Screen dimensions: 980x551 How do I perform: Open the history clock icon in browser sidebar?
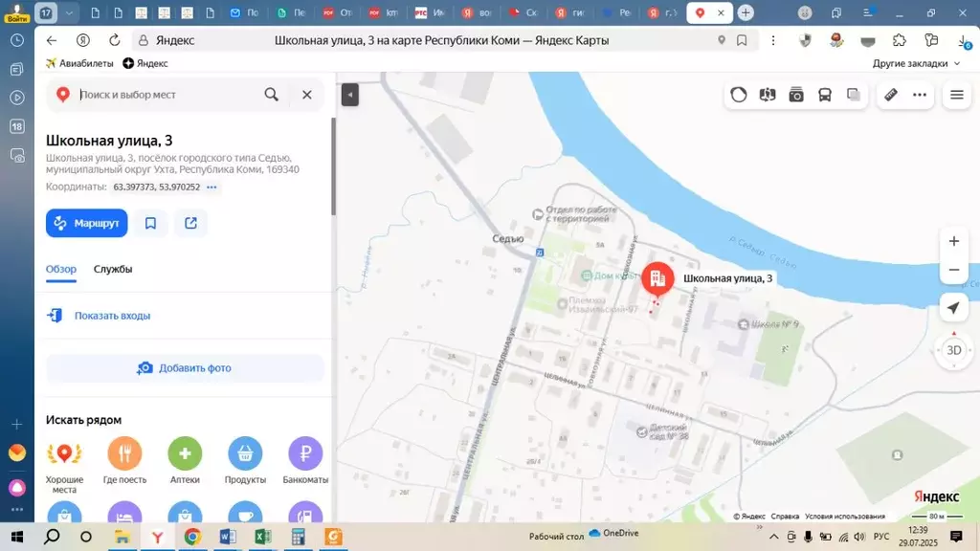point(17,40)
